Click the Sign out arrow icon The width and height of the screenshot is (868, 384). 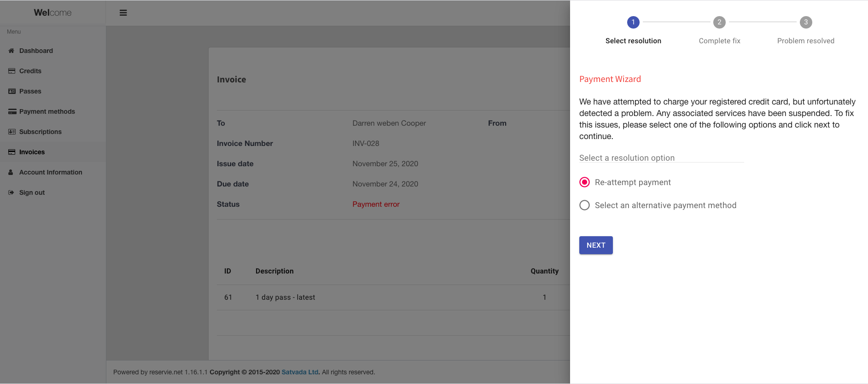[11, 192]
